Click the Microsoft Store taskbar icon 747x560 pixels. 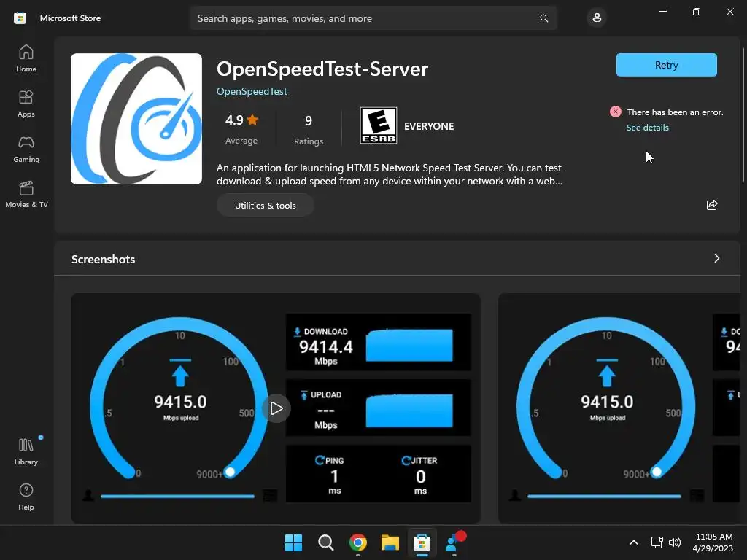422,542
